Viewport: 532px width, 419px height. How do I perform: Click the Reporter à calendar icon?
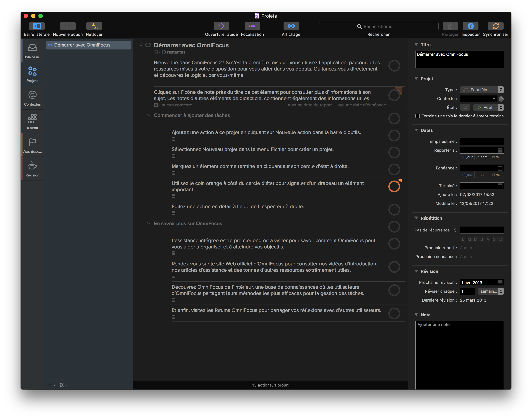point(500,150)
